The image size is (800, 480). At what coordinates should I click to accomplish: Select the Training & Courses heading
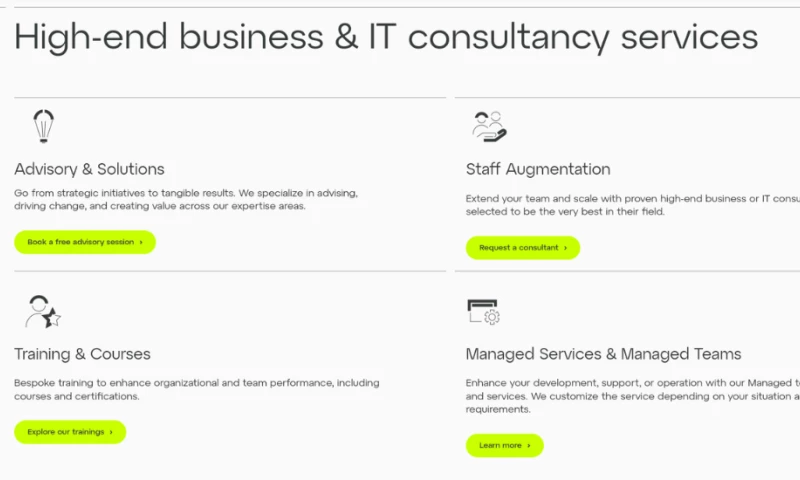(82, 354)
